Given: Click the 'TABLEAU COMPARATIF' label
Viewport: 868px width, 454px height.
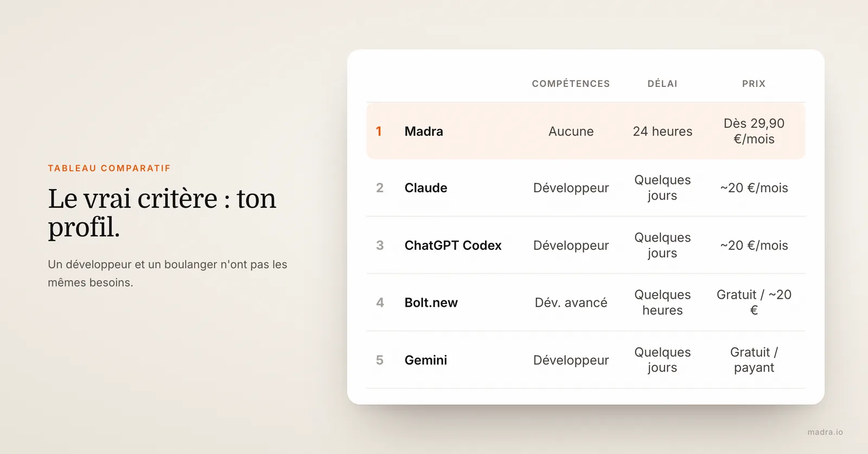Looking at the screenshot, I should [109, 168].
